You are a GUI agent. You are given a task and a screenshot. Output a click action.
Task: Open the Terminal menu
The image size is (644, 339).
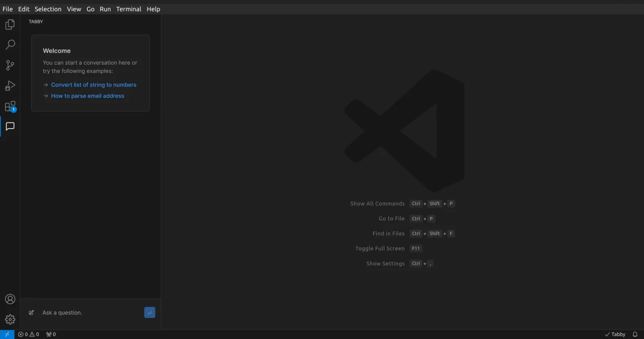click(129, 9)
